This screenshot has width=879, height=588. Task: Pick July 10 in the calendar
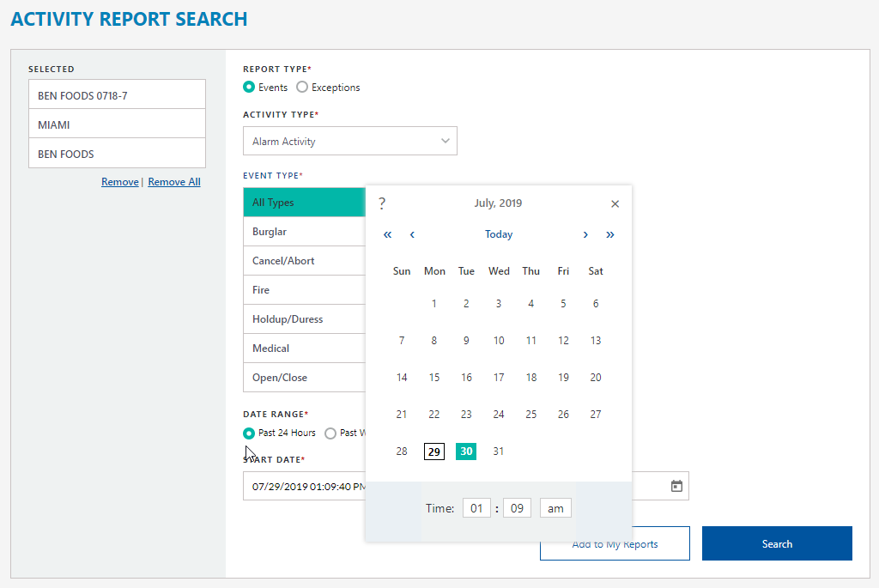[x=499, y=340]
